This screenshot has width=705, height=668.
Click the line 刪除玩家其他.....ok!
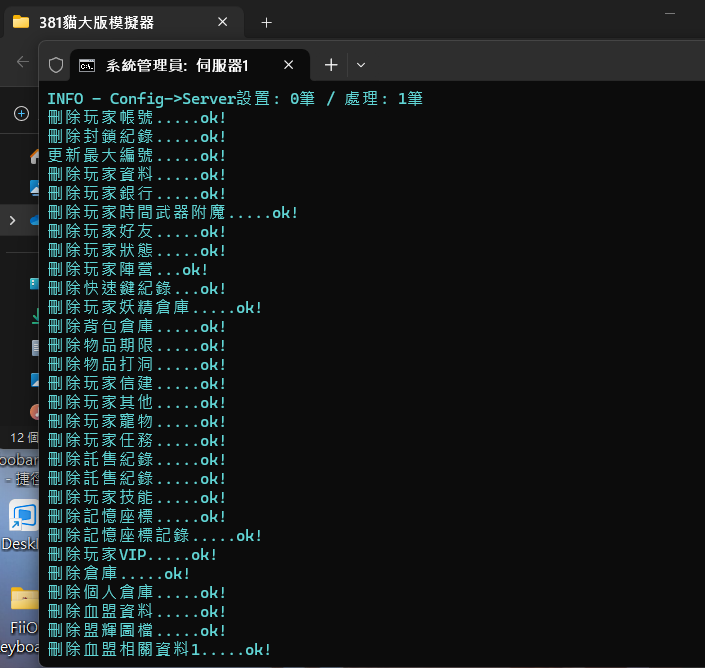coord(137,403)
